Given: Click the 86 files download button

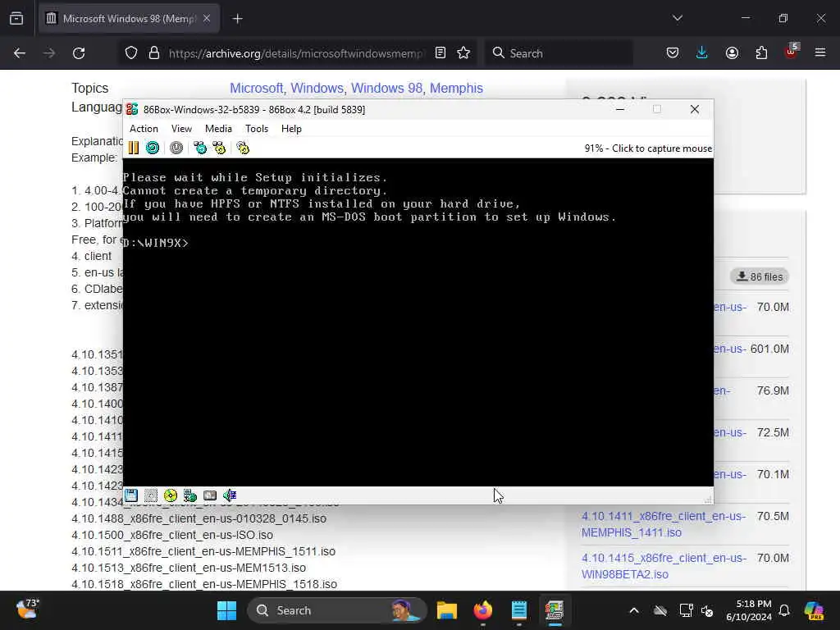Looking at the screenshot, I should (x=759, y=276).
